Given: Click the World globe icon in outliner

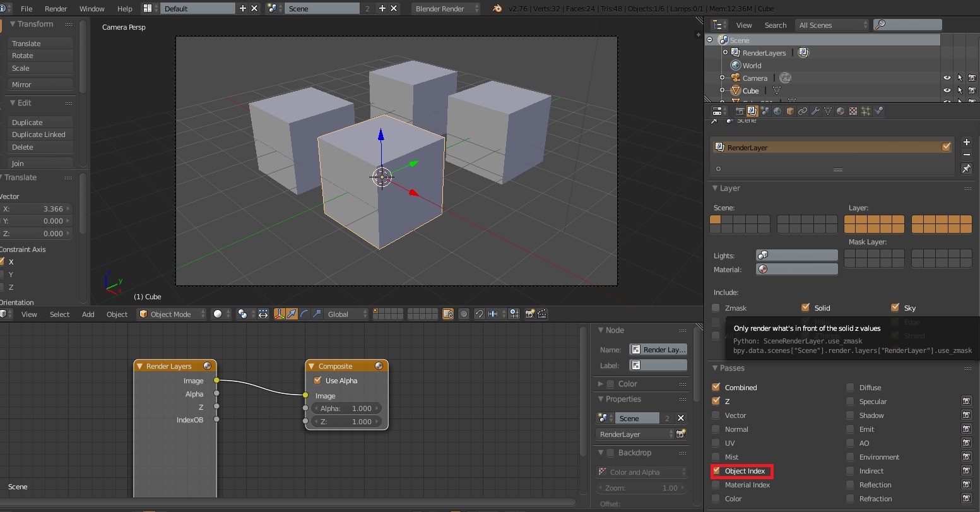Looking at the screenshot, I should point(735,65).
